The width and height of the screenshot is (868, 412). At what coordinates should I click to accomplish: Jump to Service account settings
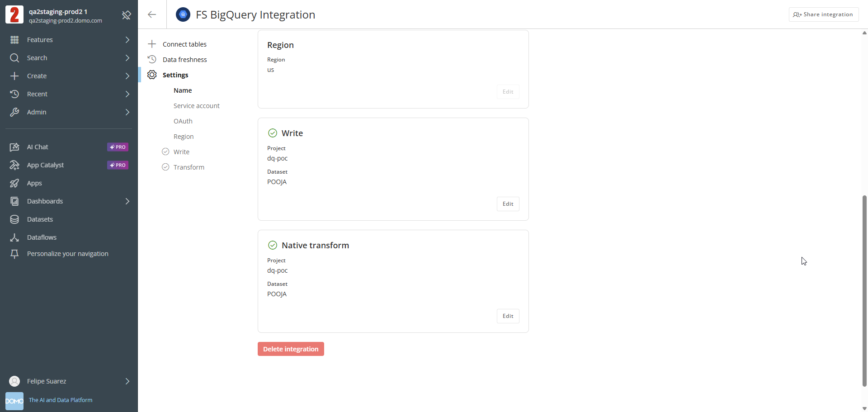tap(197, 105)
